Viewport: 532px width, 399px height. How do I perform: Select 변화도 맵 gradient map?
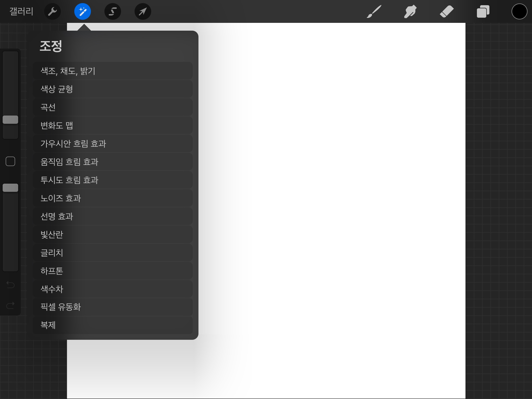click(x=113, y=125)
